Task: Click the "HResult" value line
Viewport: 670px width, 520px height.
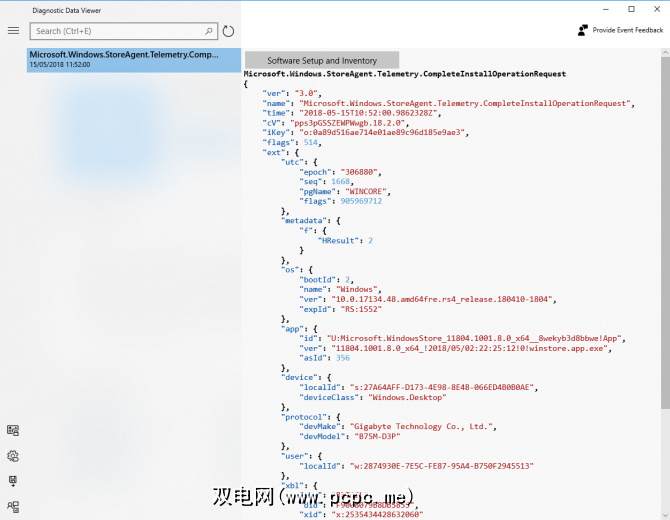Action: coord(345,241)
